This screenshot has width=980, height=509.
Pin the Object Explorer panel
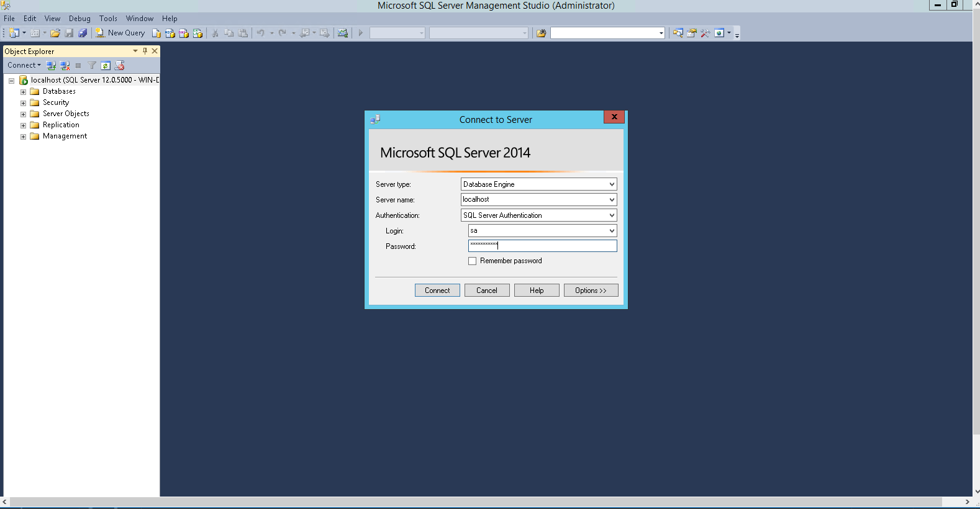tap(145, 51)
